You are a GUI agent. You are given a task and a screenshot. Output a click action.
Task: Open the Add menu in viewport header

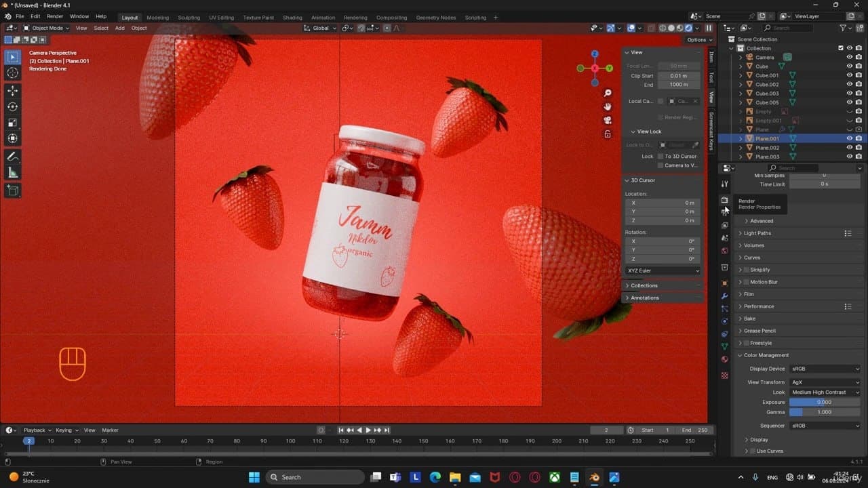pyautogui.click(x=119, y=28)
